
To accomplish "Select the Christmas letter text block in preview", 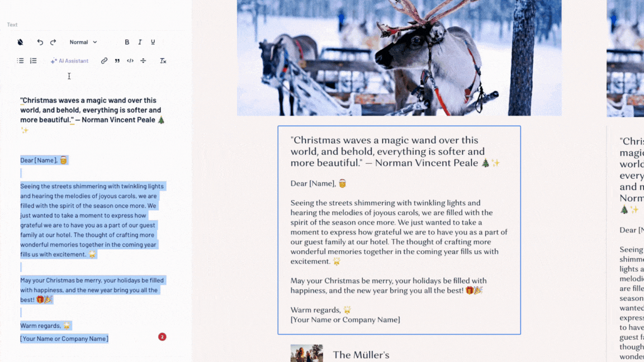I will tap(399, 230).
